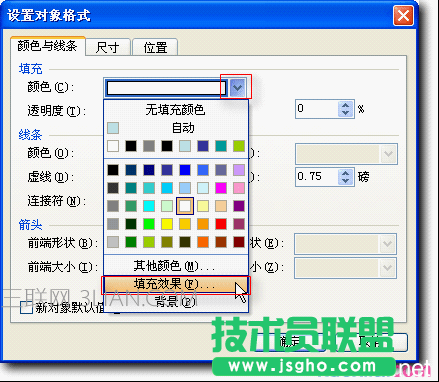Pick the bright green color swatch
Screen dimensions: 439x382
click(149, 224)
